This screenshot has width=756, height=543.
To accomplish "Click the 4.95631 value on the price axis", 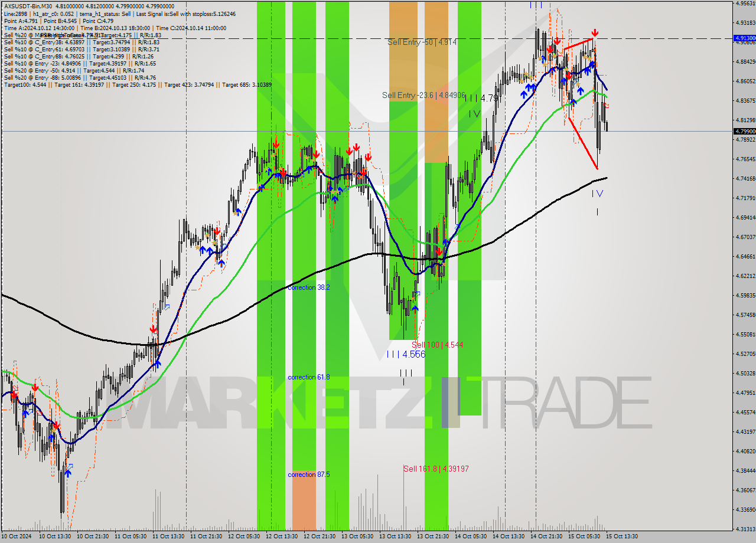I will pyautogui.click(x=745, y=4).
